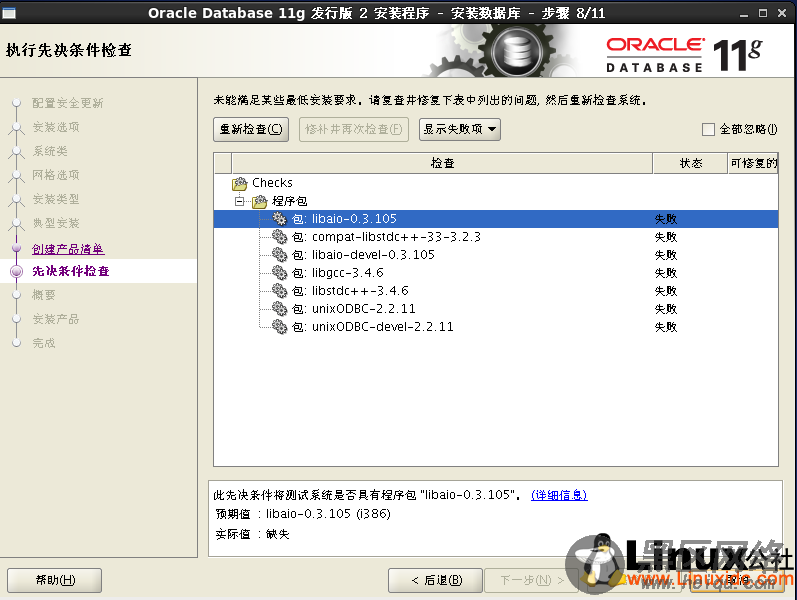Open the 显示失败项 dropdown

click(x=459, y=129)
